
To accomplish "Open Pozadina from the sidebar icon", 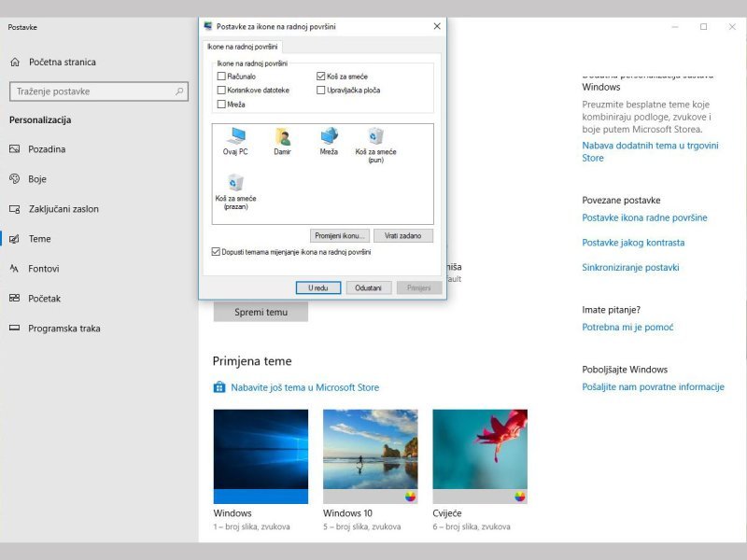I will [x=16, y=149].
